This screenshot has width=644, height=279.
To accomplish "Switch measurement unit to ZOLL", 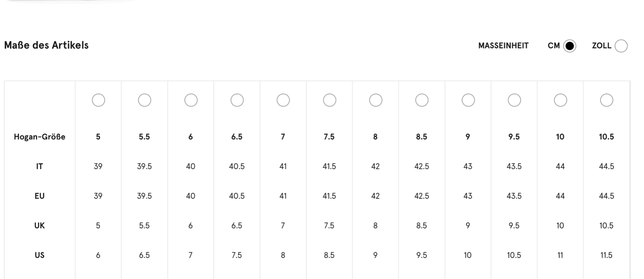I will coord(621,46).
